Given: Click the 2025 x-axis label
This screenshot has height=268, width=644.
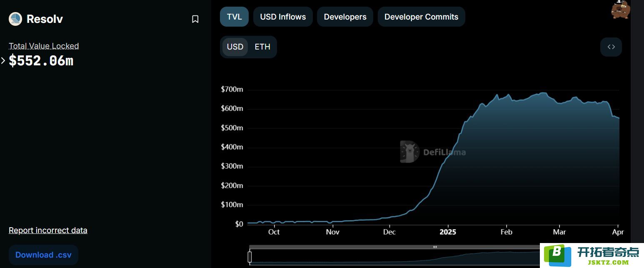Looking at the screenshot, I should 448,232.
